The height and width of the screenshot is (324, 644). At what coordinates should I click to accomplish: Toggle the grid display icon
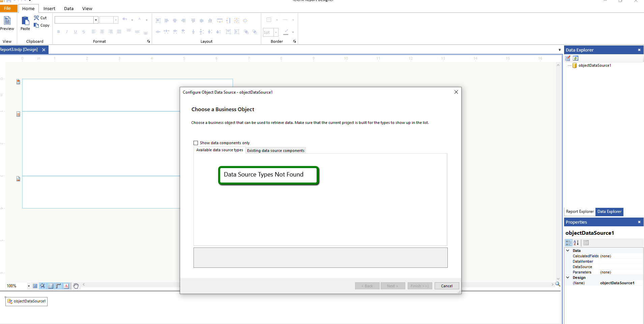tap(35, 286)
